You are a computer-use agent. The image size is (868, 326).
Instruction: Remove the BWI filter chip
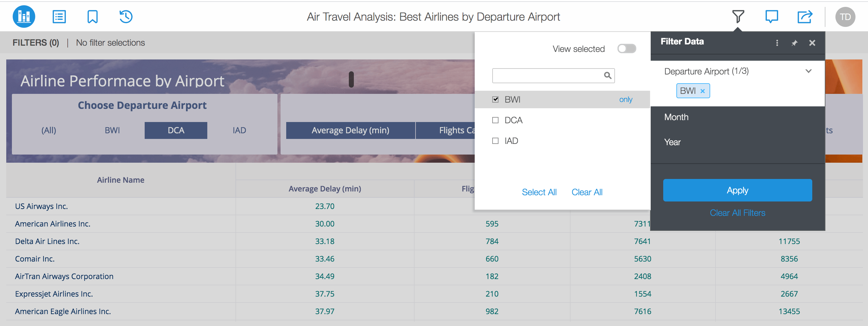point(702,91)
